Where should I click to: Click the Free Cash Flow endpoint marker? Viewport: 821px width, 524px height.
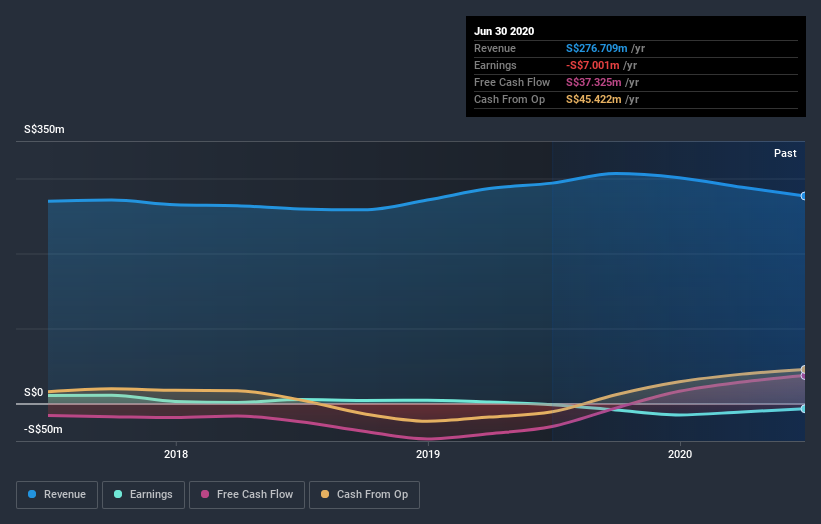[x=804, y=376]
